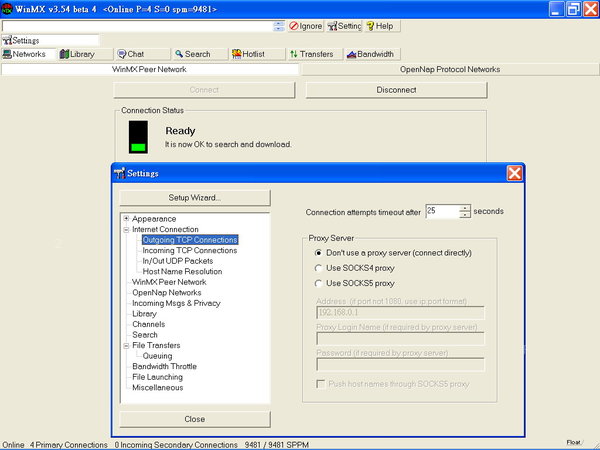Switch to WinMX Peer Network tab

click(149, 69)
